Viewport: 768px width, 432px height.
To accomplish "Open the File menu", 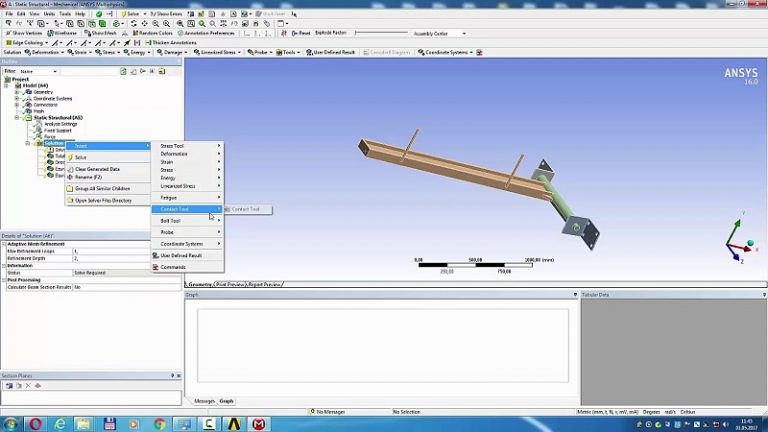I will 9,14.
